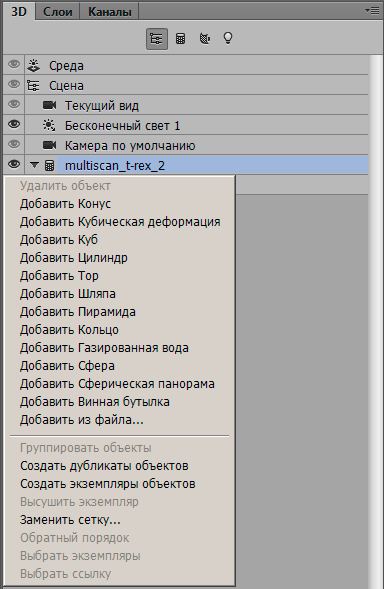Hide multiscan_t-rex_2 mesh via eye icon

coord(14,164)
